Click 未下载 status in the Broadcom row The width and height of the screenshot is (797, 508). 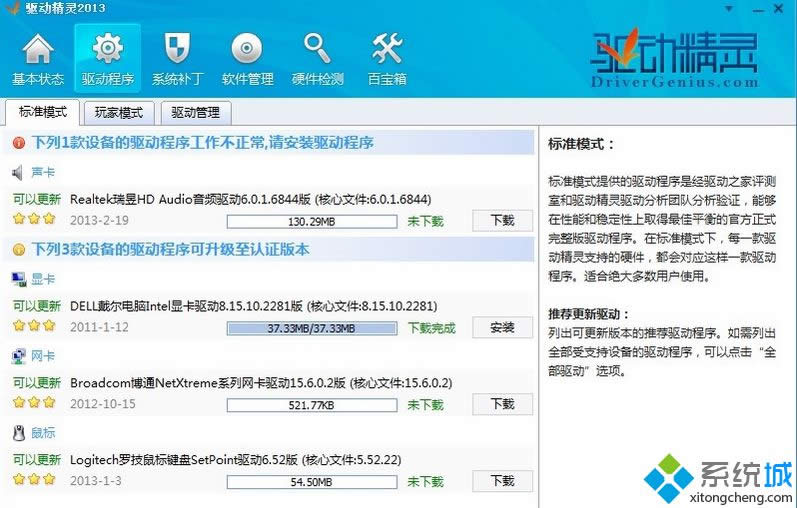[425, 405]
